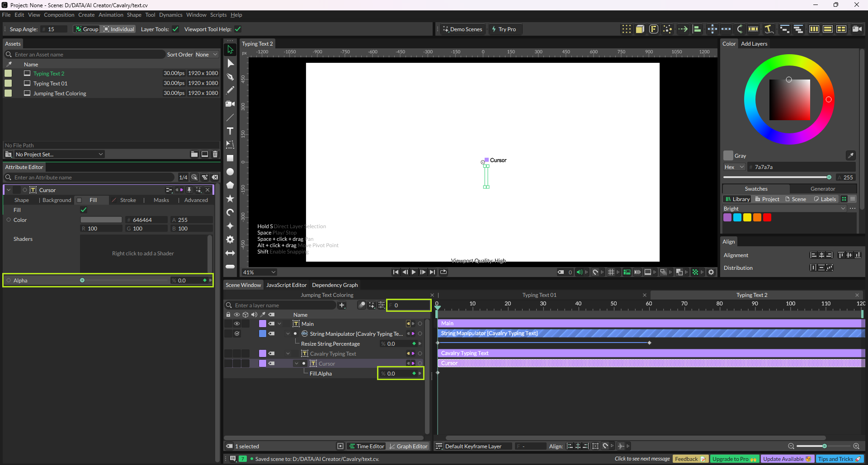Collapse the Cursor layer in the scene tree
868x465 pixels.
click(297, 363)
